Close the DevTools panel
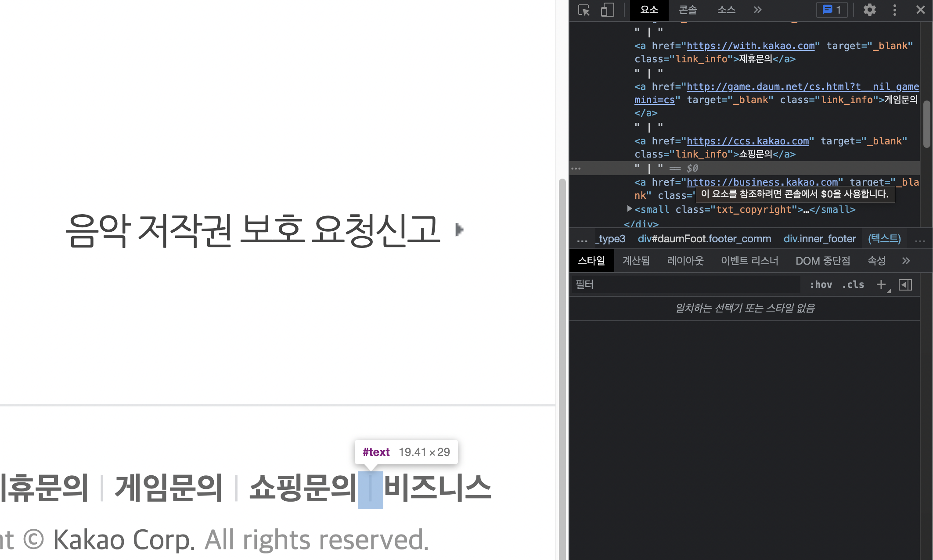 coord(921,10)
